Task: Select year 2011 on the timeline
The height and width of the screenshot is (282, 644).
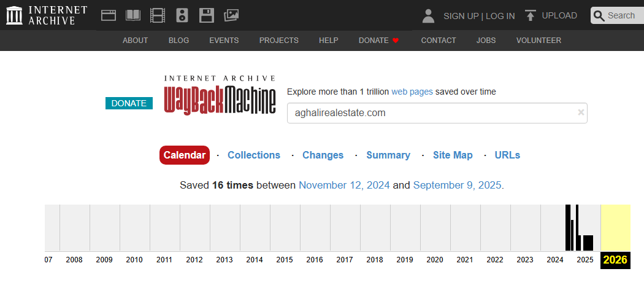Action: click(x=164, y=260)
